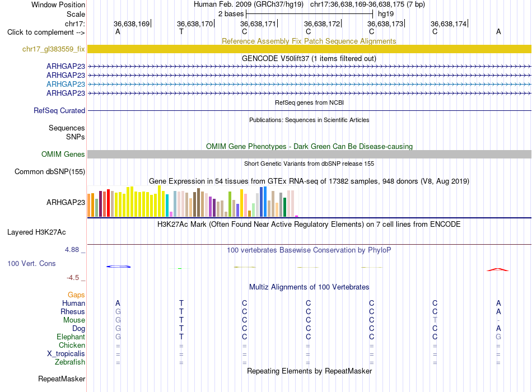The image size is (532, 392).
Task: Click '100 vertebrates Basewise Conservation by PhyloP' title
Action: [x=309, y=250]
